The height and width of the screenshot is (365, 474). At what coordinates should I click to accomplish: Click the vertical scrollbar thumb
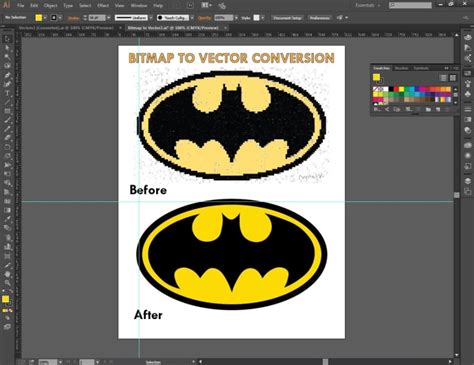click(457, 195)
